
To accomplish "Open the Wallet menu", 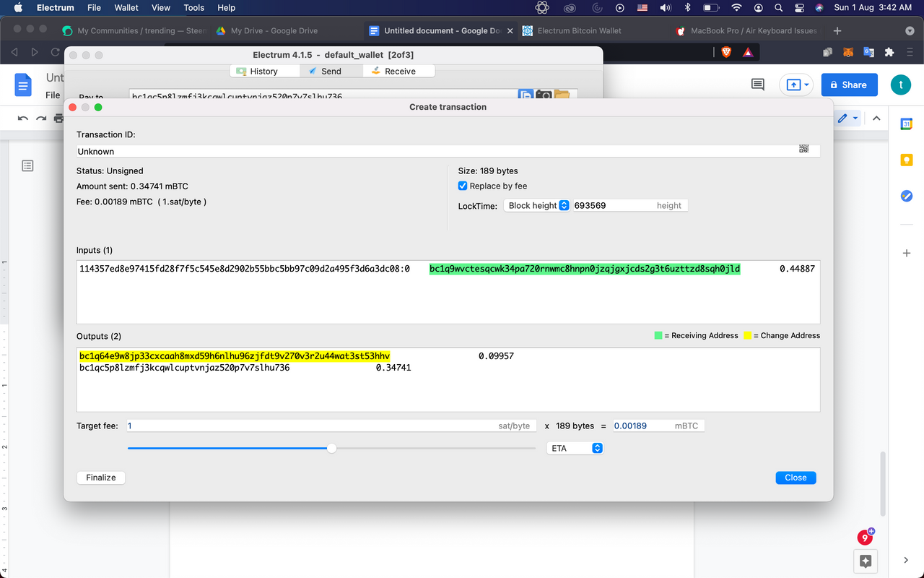I will [126, 7].
